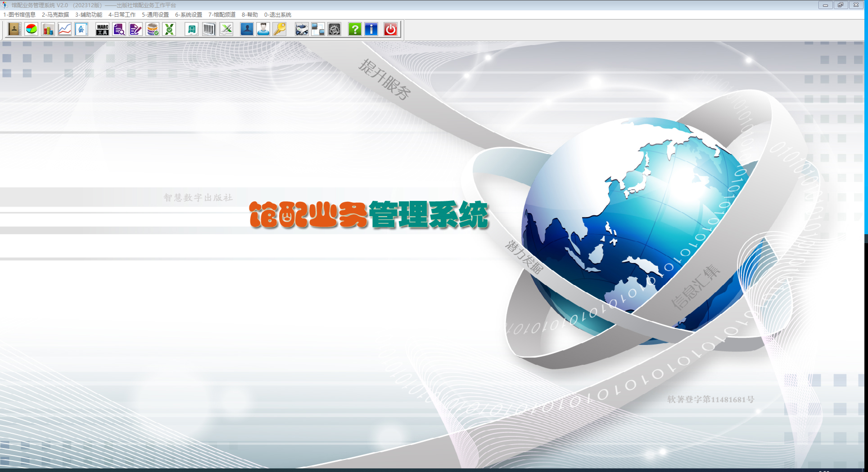
Task: Open the 1-图书馆信息 menu
Action: 19,14
